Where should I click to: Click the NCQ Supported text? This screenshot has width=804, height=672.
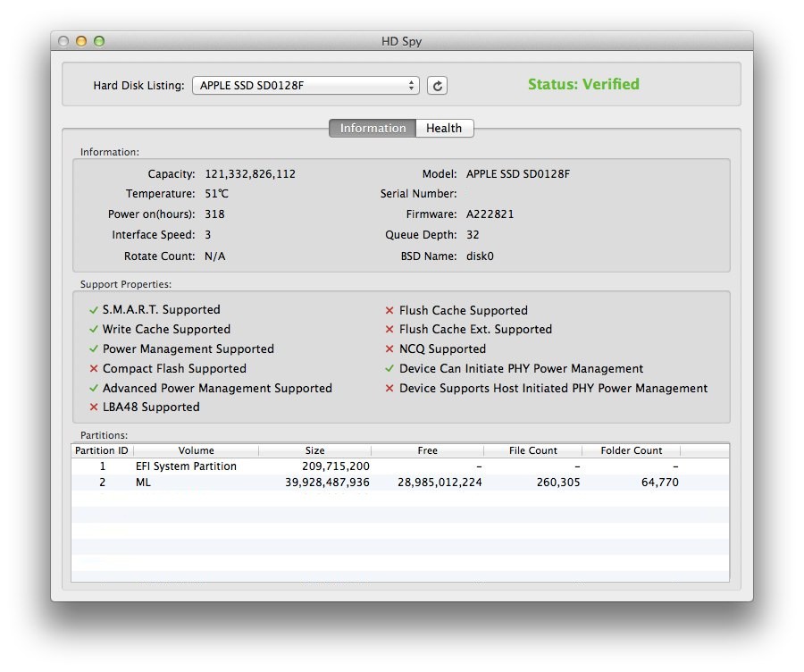pos(442,349)
